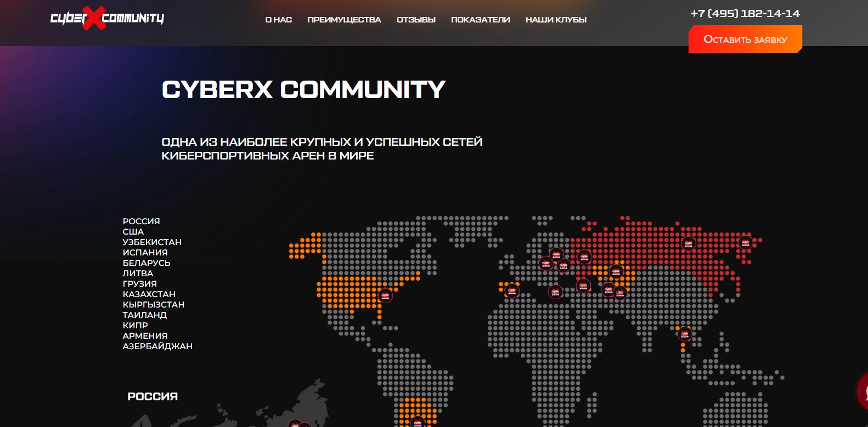Screen dimensions: 868x427
Task: Pick БЕЛАРУСЬ from the country list
Action: point(146,263)
